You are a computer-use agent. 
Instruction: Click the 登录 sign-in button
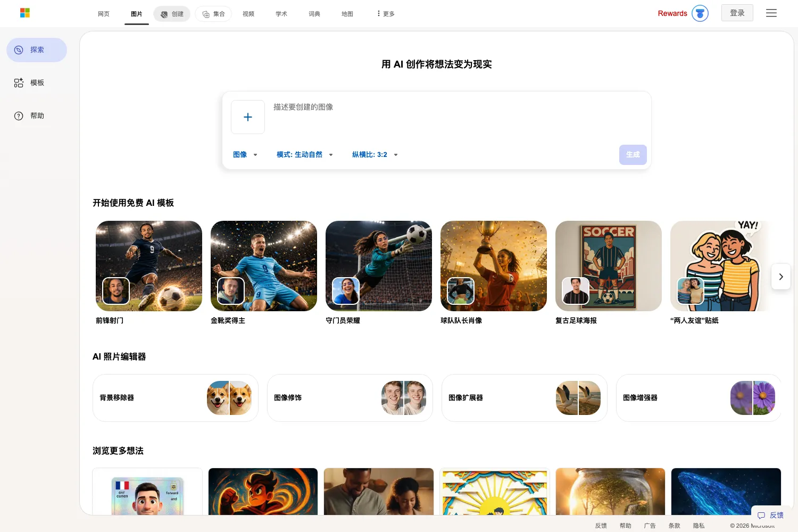point(737,13)
